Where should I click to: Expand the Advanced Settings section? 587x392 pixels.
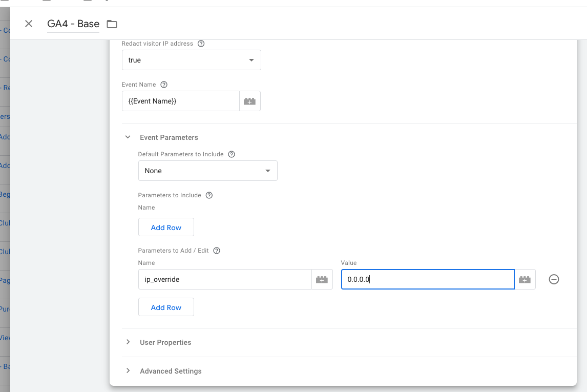coord(128,370)
